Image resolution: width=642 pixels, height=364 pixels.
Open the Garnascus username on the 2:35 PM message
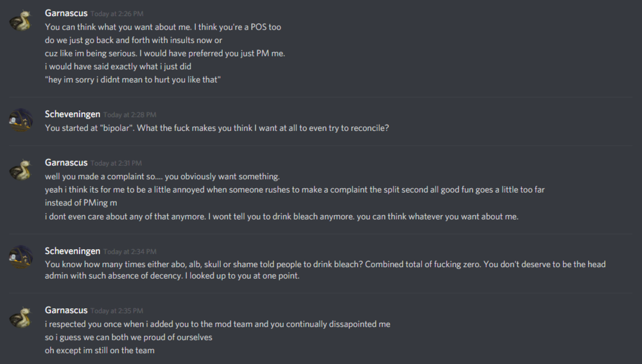point(66,310)
